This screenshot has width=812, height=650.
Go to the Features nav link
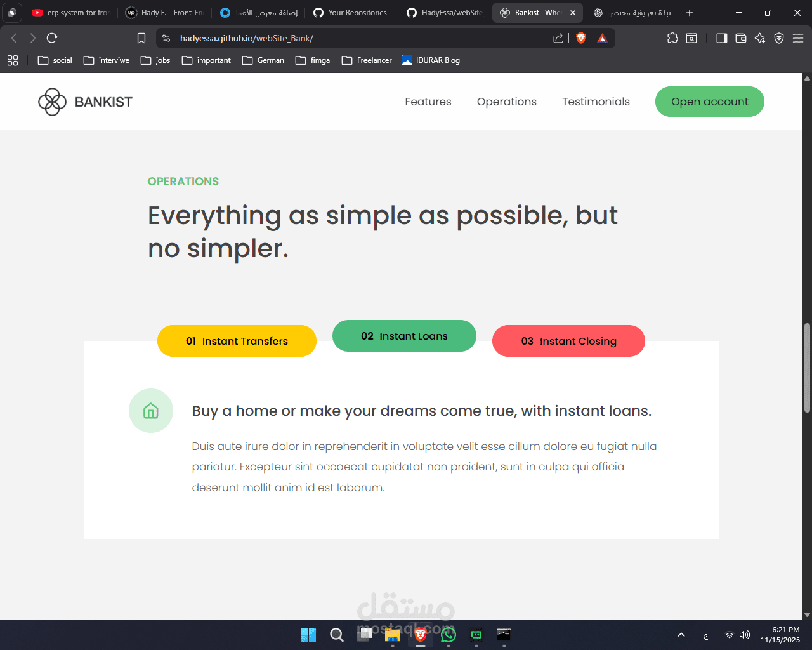(x=428, y=102)
